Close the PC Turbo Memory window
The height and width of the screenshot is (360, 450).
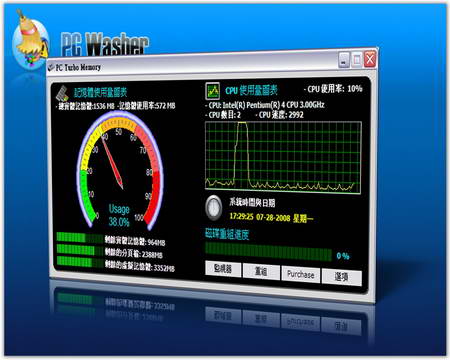(x=370, y=59)
